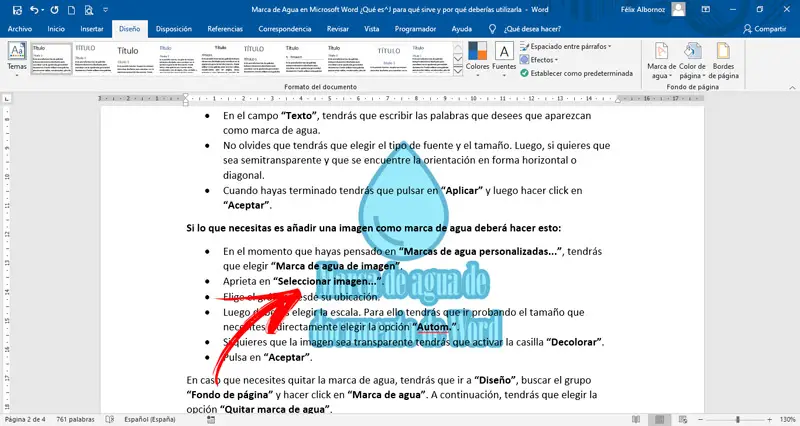Open the proofing errors icon in status bar
The image size is (800, 426).
click(110, 419)
